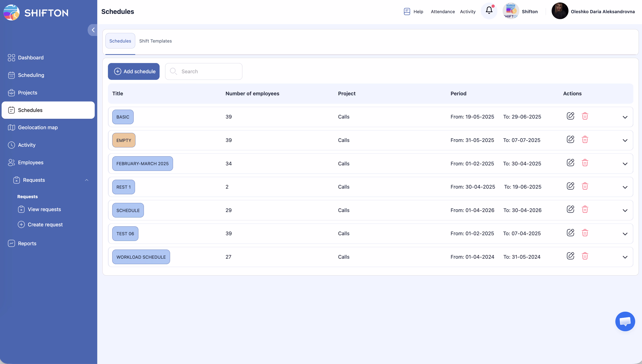Open Employees in sidebar menu

31,162
